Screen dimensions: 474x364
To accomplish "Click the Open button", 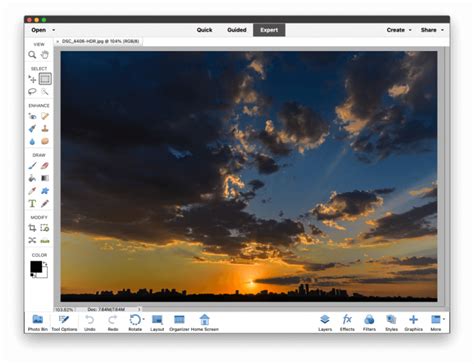I will 39,30.
